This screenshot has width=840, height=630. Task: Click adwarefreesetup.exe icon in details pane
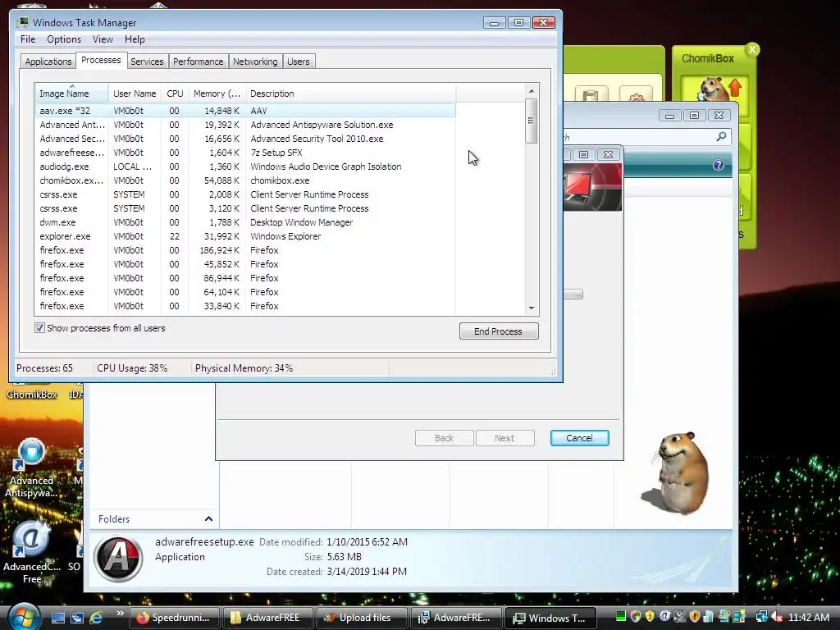(118, 559)
